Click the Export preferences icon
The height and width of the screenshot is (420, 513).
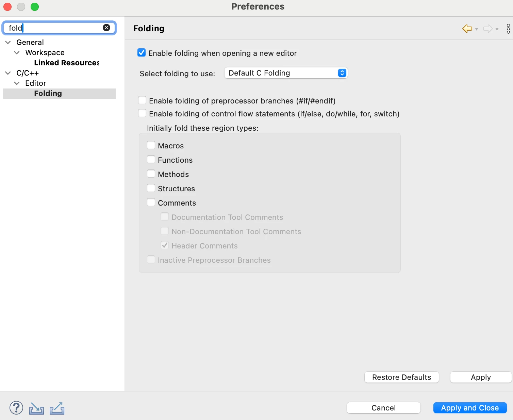pyautogui.click(x=57, y=408)
